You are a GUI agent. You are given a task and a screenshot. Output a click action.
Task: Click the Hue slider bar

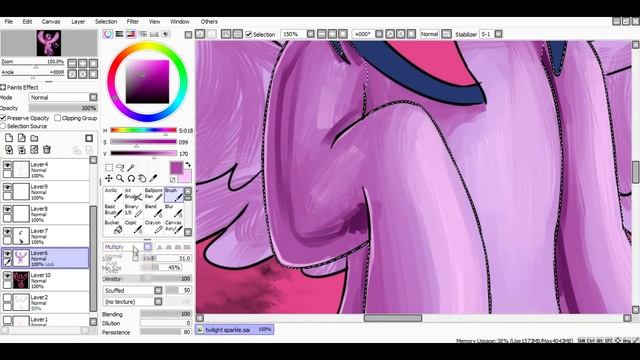point(143,130)
